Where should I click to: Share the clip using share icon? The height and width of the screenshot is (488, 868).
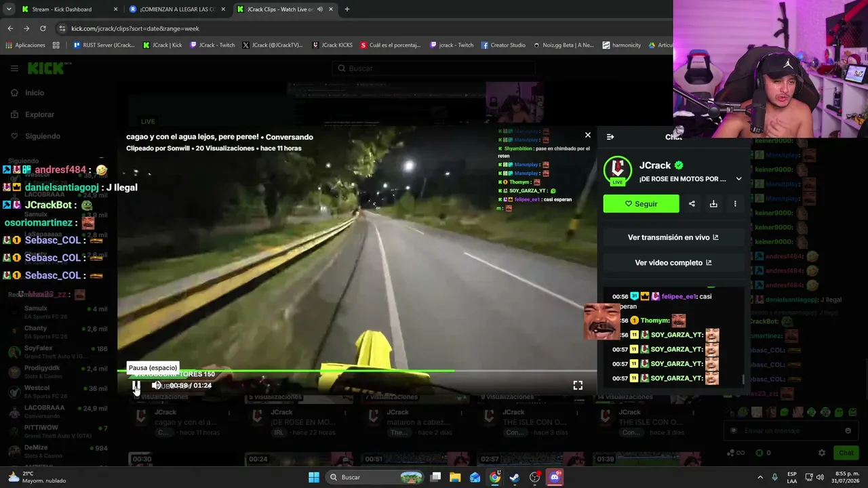coord(692,204)
